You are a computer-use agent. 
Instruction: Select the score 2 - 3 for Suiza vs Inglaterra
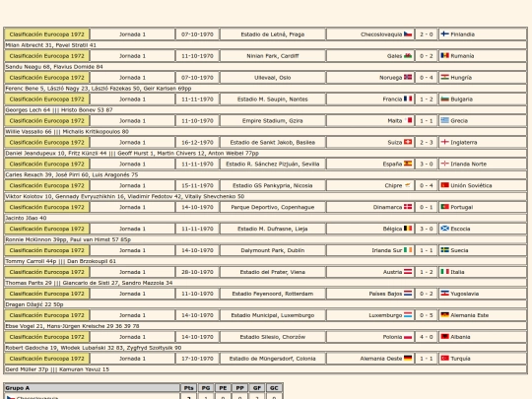click(x=427, y=143)
